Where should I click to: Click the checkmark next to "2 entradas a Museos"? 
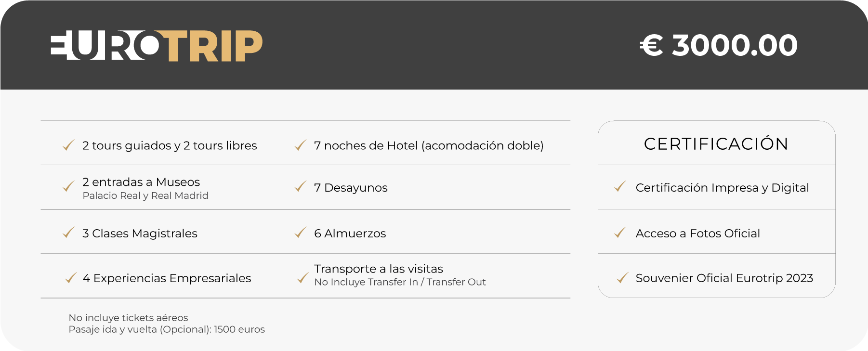pos(68,186)
